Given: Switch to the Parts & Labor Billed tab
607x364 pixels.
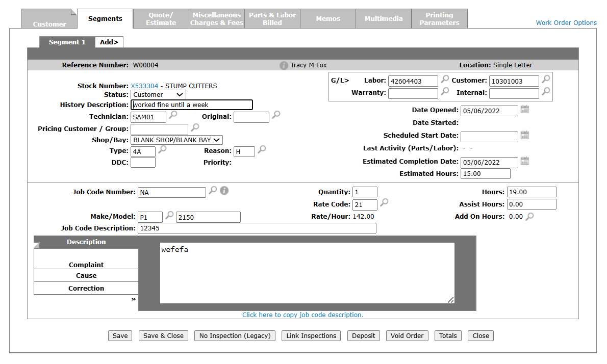Looking at the screenshot, I should click(272, 19).
